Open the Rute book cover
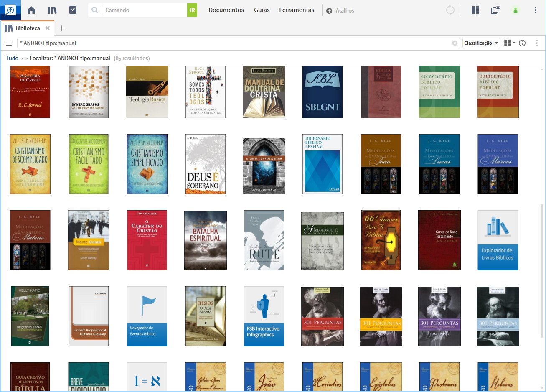 click(264, 240)
